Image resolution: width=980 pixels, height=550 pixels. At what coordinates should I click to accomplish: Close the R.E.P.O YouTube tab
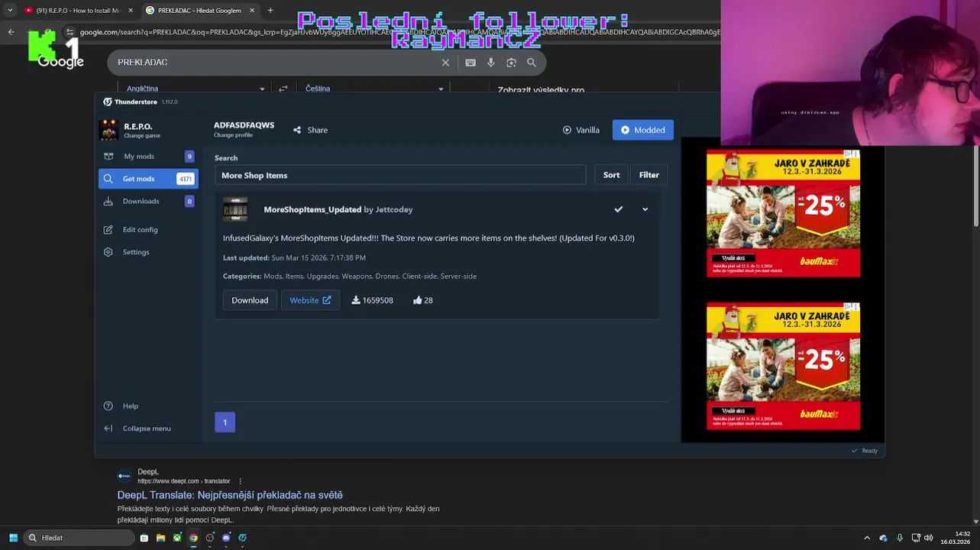click(131, 11)
